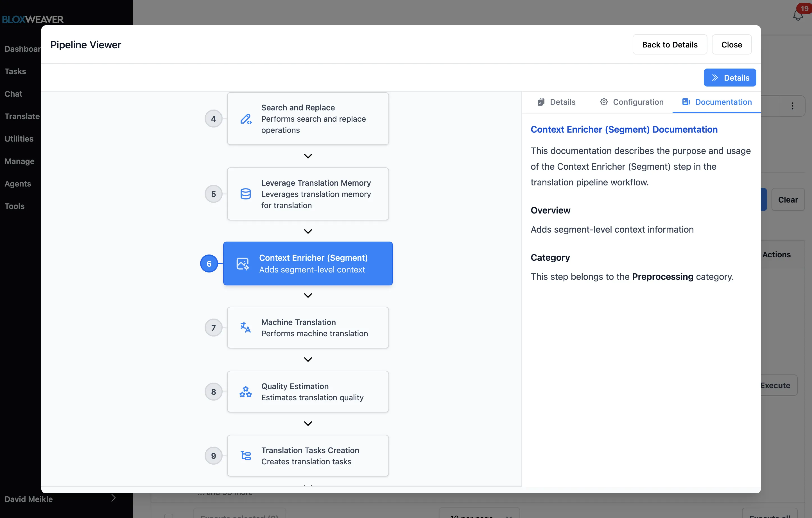Switch to the Configuration tab
The height and width of the screenshot is (518, 812).
point(632,102)
